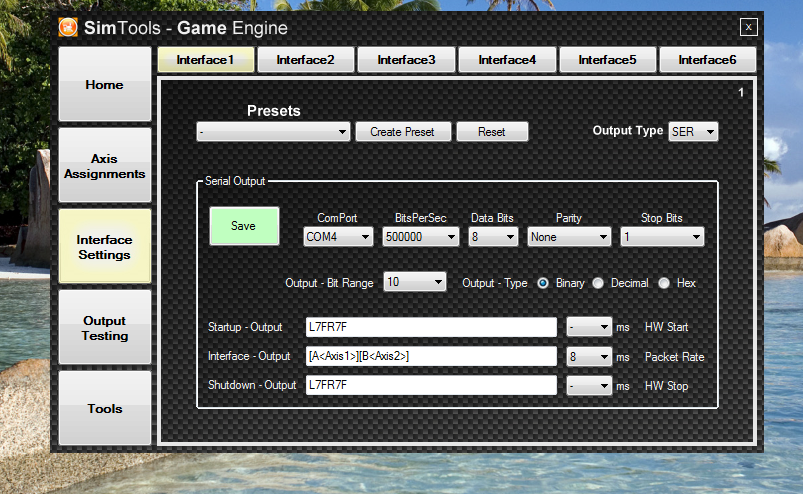Click the HW Start label

pyautogui.click(x=666, y=327)
